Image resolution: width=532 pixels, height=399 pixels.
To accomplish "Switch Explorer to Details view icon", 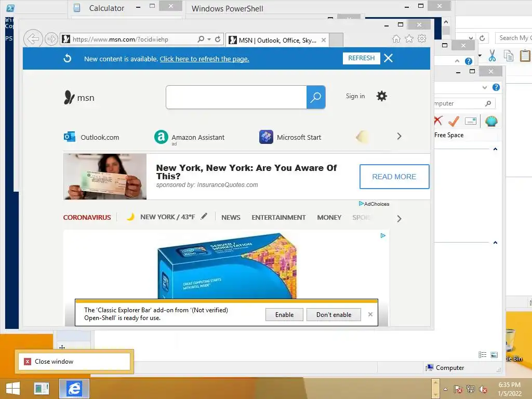I will pos(483,354).
